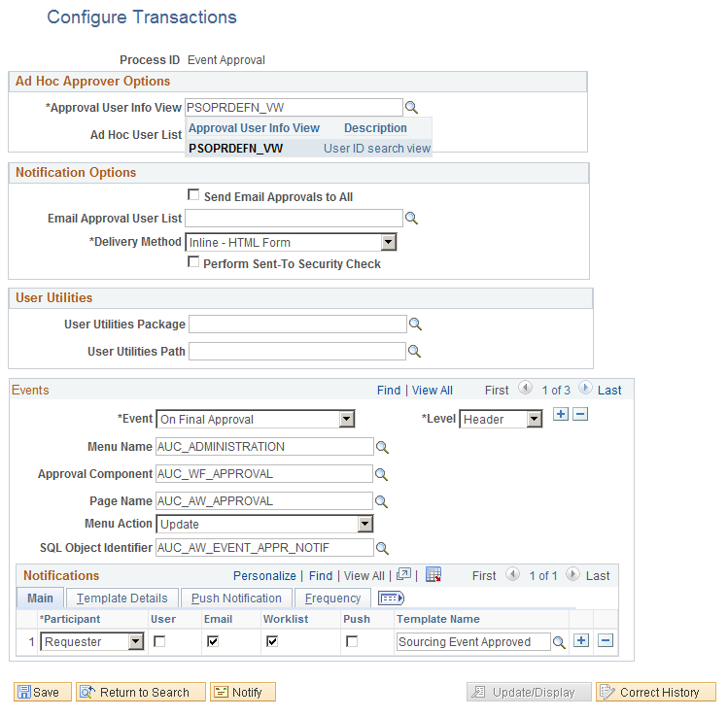The image size is (728, 718).
Task: Click Last link in Events header
Action: click(x=609, y=391)
